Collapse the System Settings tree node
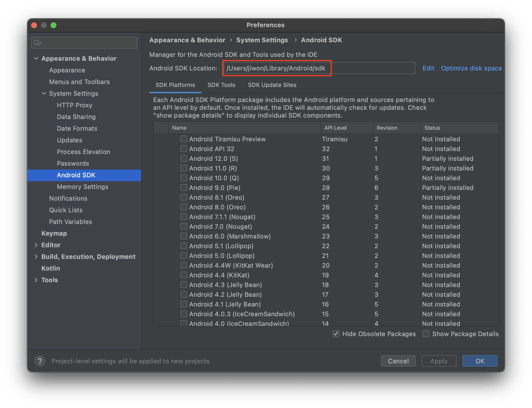Viewport: 532px width, 408px height. coord(44,93)
